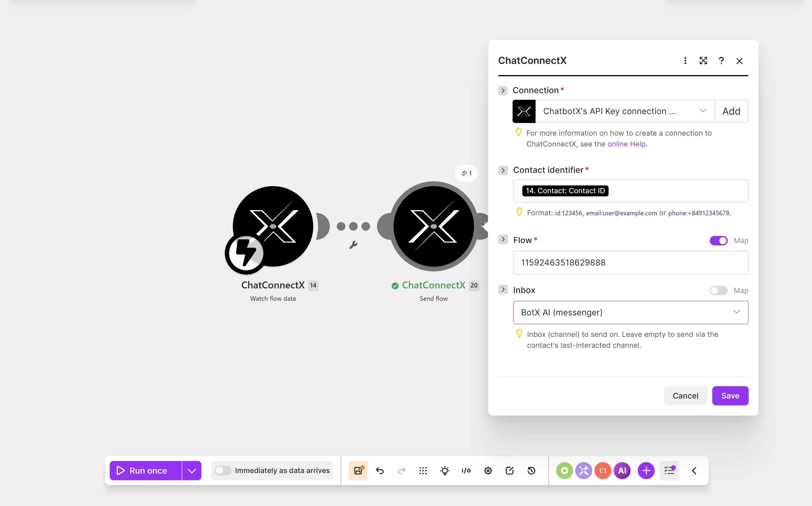The image size is (812, 506).
Task: Click the purple tools wrench icon
Action: pos(584,470)
